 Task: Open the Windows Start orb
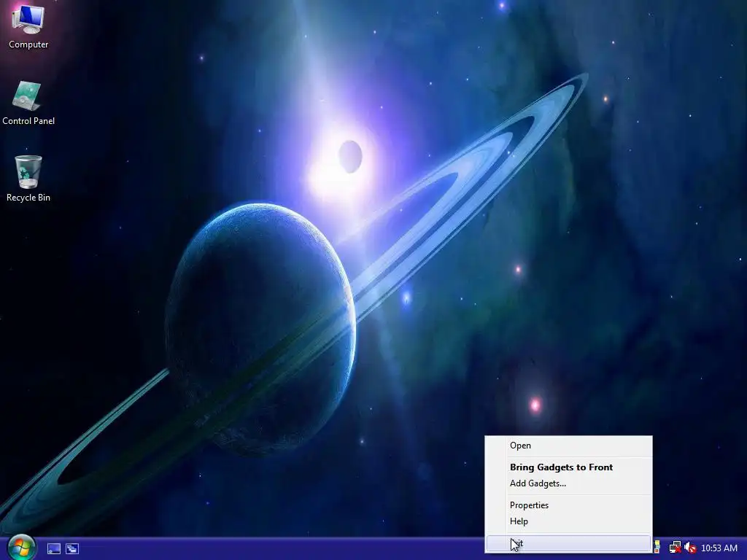[x=21, y=548]
